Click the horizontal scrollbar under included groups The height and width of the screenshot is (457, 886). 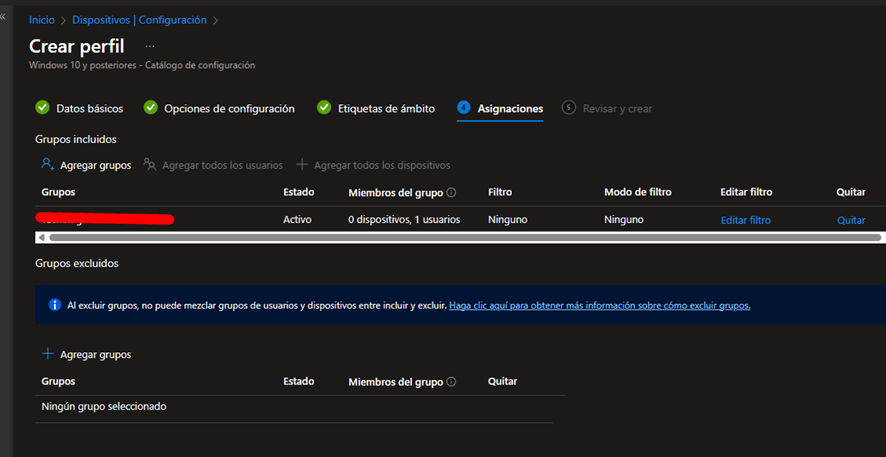pos(460,238)
